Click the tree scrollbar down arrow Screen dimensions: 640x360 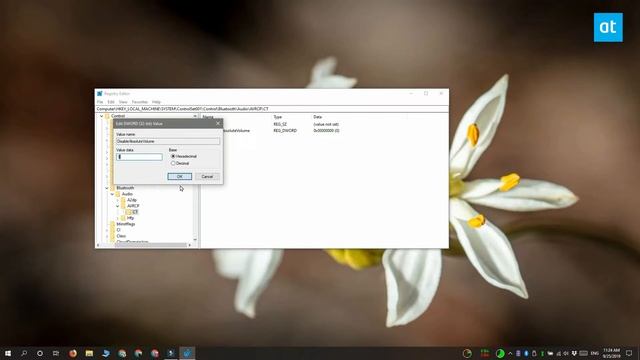[195, 240]
